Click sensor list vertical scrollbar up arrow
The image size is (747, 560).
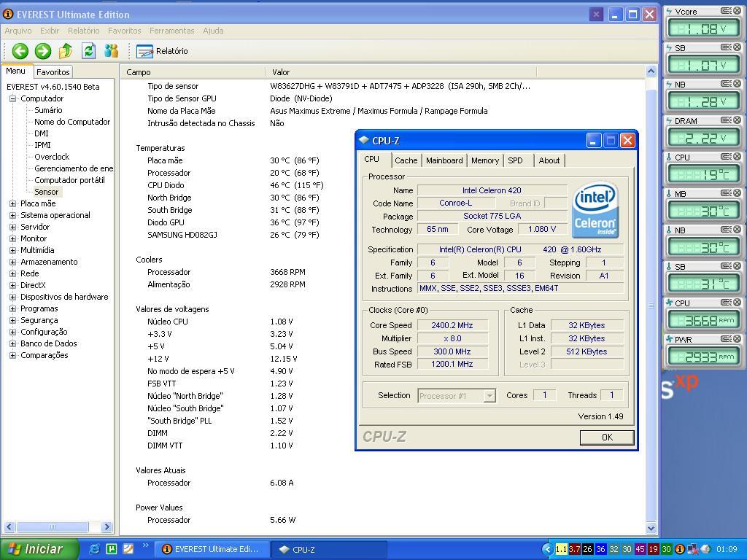click(x=651, y=71)
